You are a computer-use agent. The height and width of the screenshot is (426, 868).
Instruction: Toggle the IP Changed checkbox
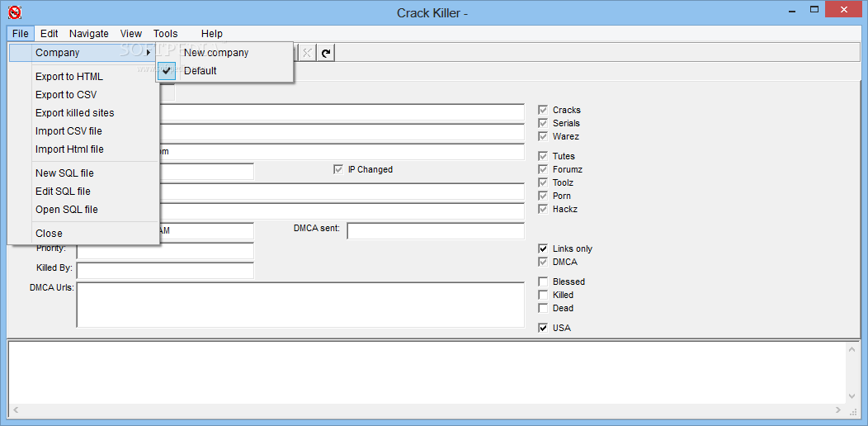pos(338,169)
